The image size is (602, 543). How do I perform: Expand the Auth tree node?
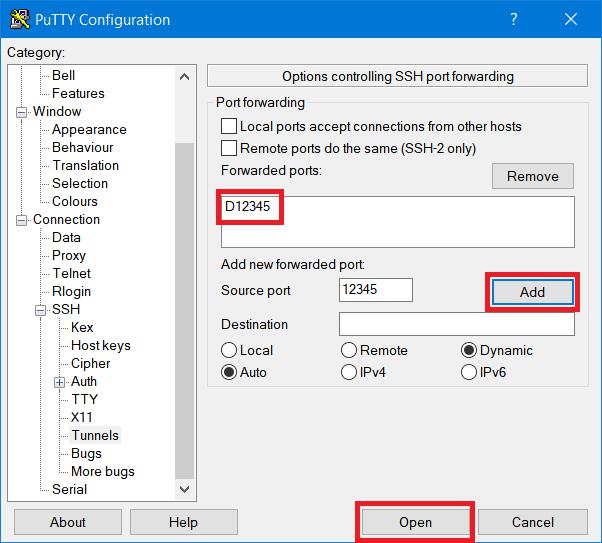59,382
